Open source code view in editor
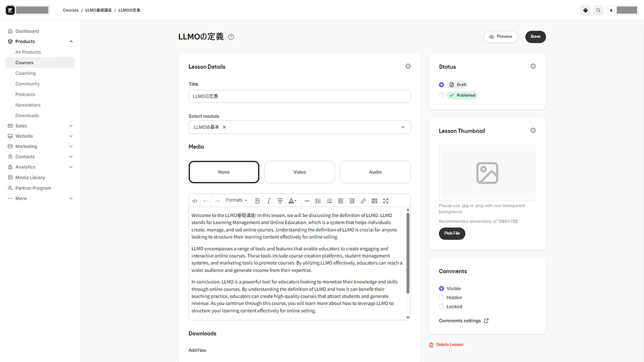The width and height of the screenshot is (644, 362). point(195,201)
